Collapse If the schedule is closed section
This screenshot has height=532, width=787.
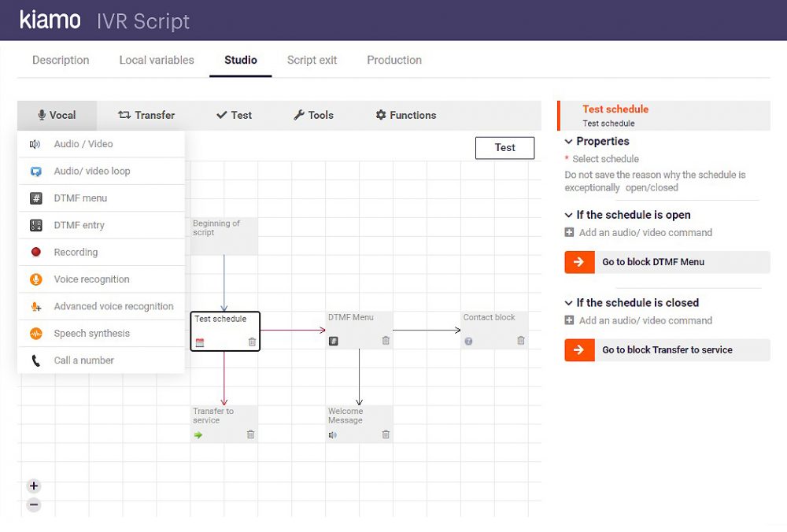pos(569,303)
